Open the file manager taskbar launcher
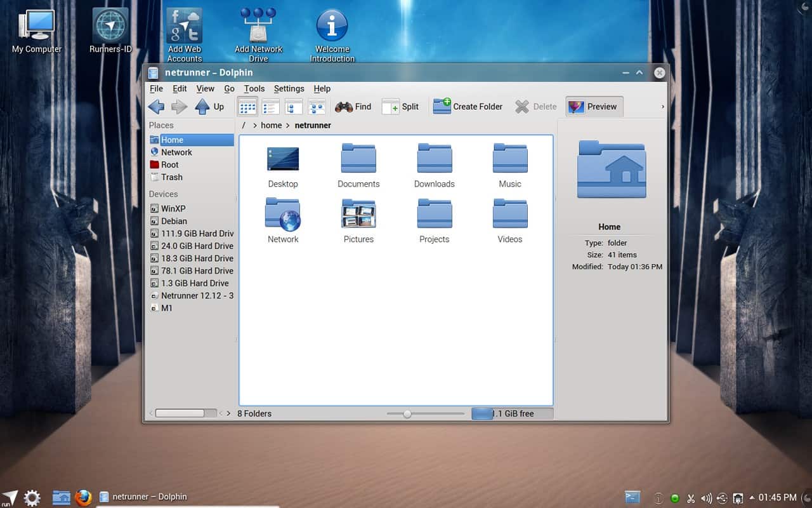 tap(61, 497)
